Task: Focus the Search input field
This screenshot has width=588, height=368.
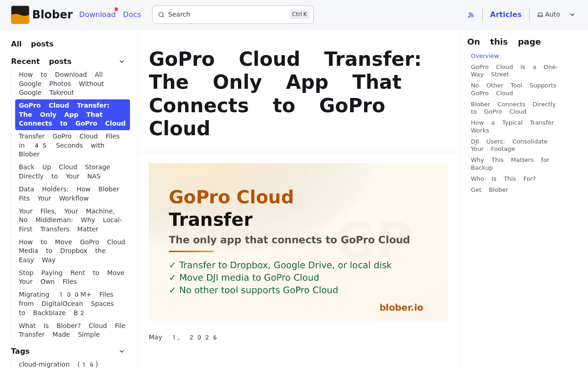Action: click(233, 15)
